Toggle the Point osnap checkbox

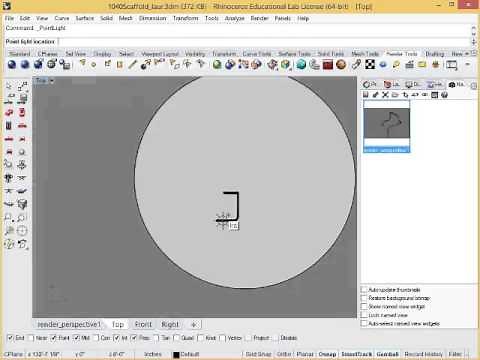(53, 338)
